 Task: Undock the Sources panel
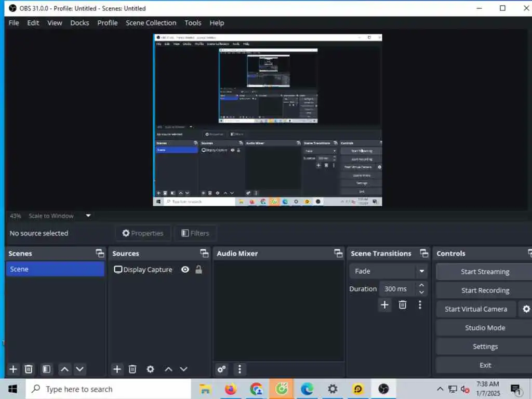[204, 253]
